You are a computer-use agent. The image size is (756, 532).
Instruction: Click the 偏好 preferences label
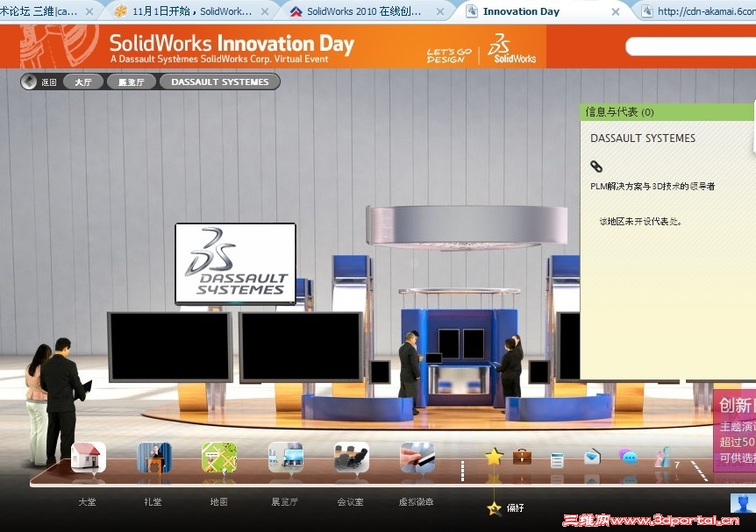[515, 508]
